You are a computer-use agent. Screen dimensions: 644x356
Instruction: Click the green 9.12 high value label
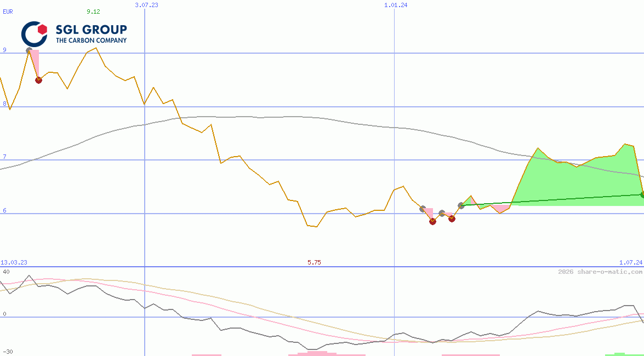[93, 11]
